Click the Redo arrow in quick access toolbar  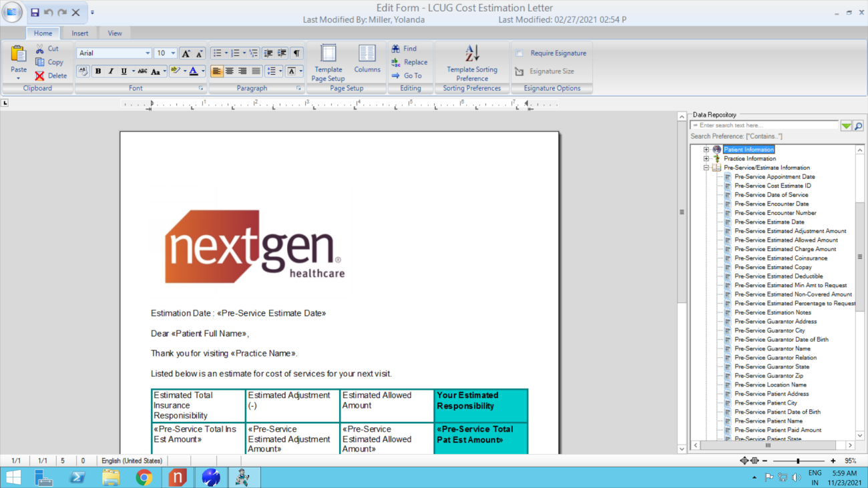(x=62, y=12)
